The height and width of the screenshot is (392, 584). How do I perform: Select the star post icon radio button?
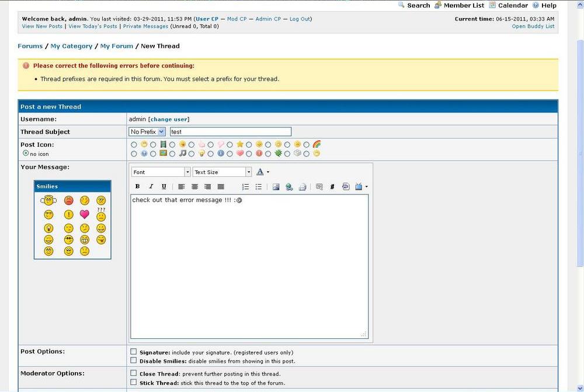[230, 145]
